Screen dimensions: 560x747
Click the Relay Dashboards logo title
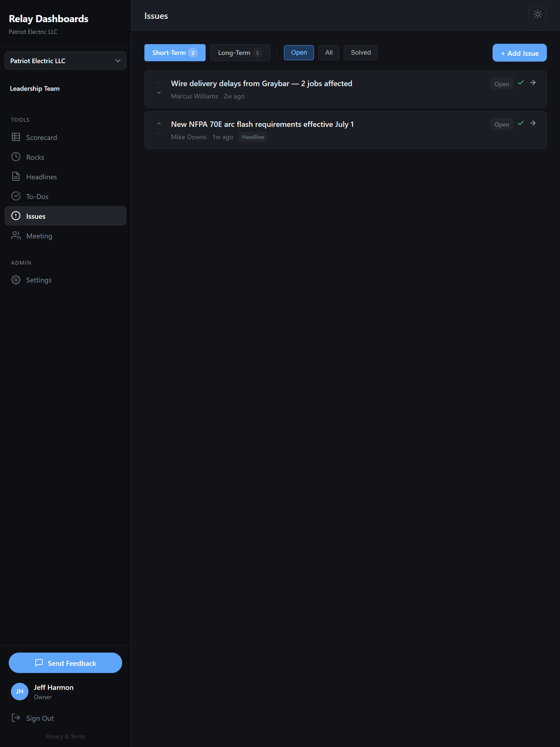click(x=48, y=19)
